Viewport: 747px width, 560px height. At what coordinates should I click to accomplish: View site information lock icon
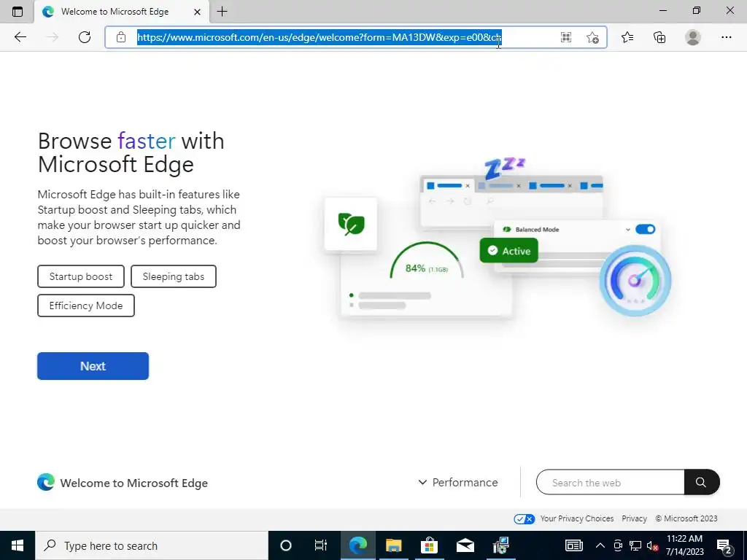pyautogui.click(x=121, y=37)
